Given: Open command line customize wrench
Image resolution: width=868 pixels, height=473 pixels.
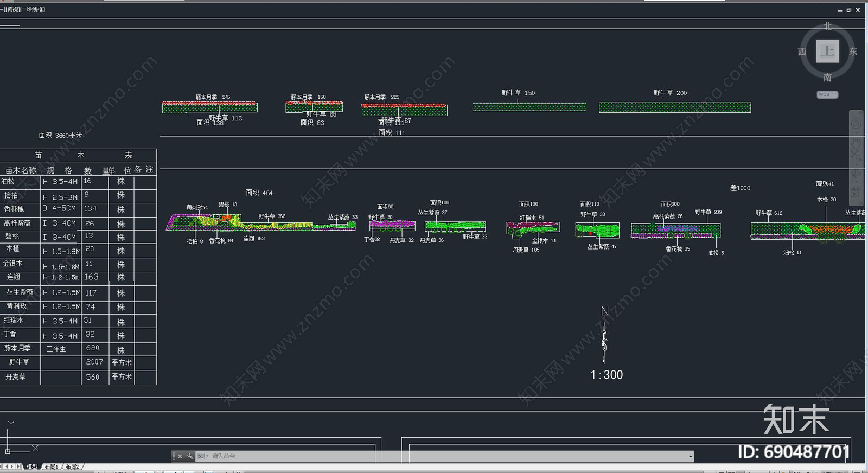Looking at the screenshot, I should [190, 456].
